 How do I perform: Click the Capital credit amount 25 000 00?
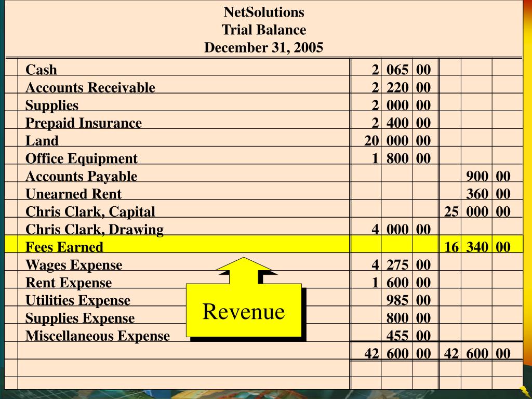tap(477, 212)
